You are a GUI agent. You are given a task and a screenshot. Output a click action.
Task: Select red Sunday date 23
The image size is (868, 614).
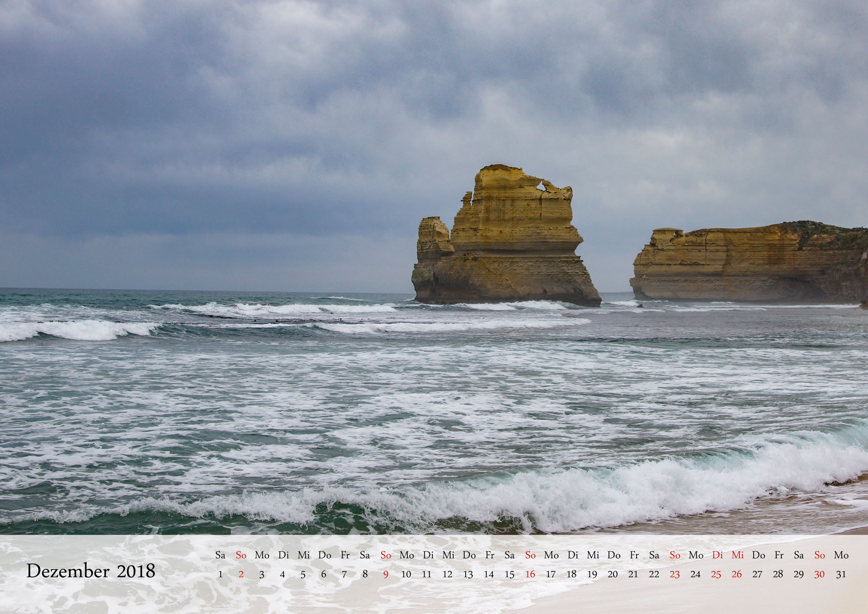click(x=675, y=574)
